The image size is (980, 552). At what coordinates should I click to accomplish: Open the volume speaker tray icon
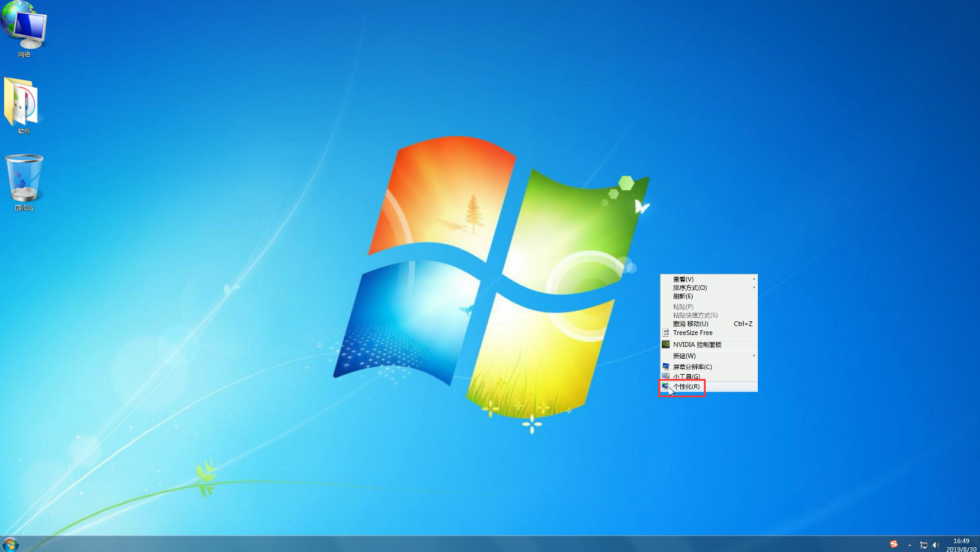click(936, 545)
